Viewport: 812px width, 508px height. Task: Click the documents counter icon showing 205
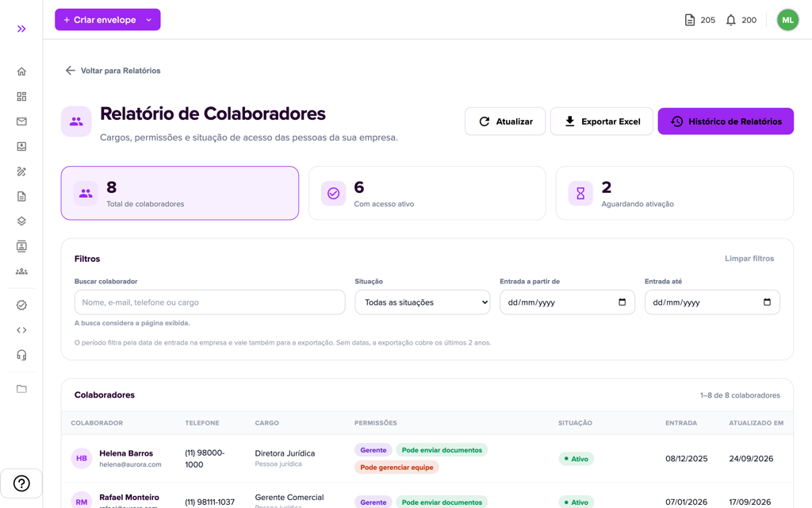click(689, 20)
